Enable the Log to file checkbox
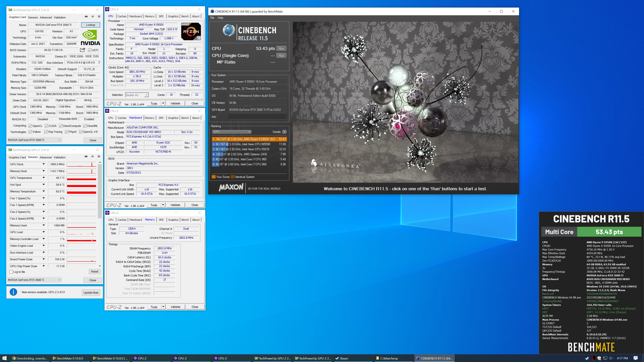This screenshot has height=362, width=644. click(11, 272)
